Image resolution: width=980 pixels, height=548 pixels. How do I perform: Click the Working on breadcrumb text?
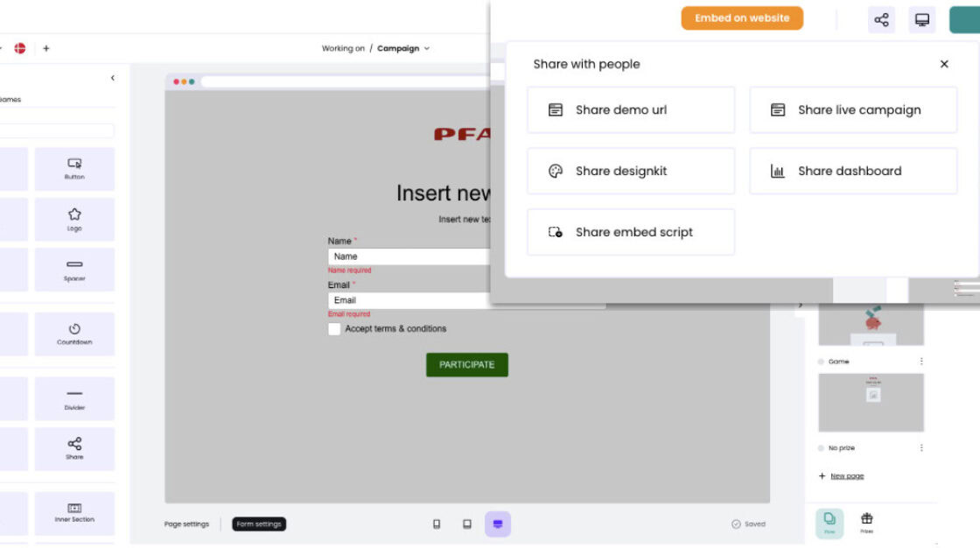coord(343,48)
